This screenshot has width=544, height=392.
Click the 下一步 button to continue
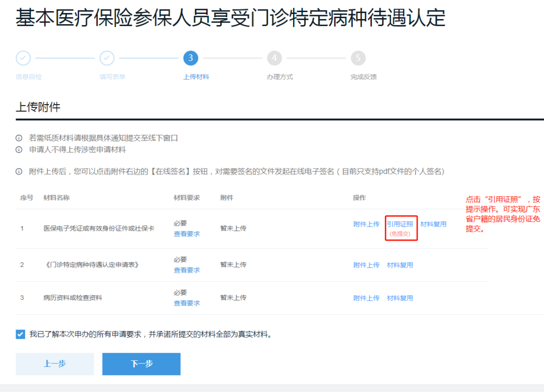tap(141, 364)
